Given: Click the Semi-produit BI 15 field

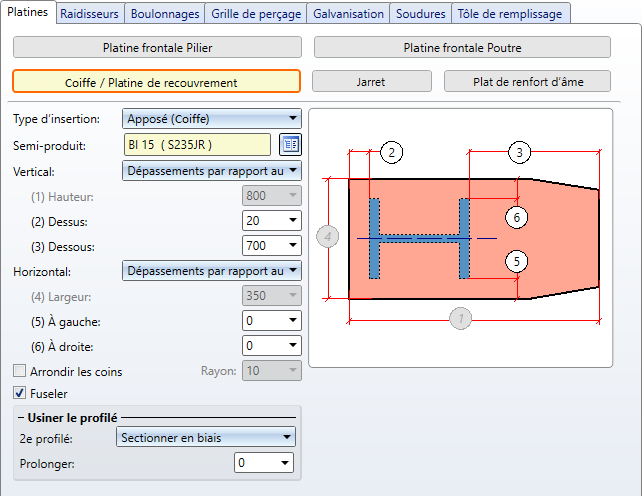Looking at the screenshot, I should pos(196,145).
